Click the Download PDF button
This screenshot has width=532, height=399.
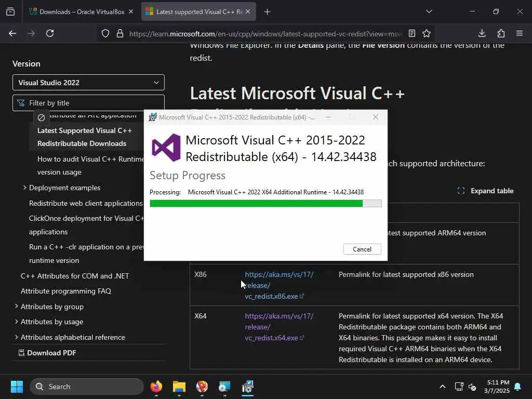47,353
